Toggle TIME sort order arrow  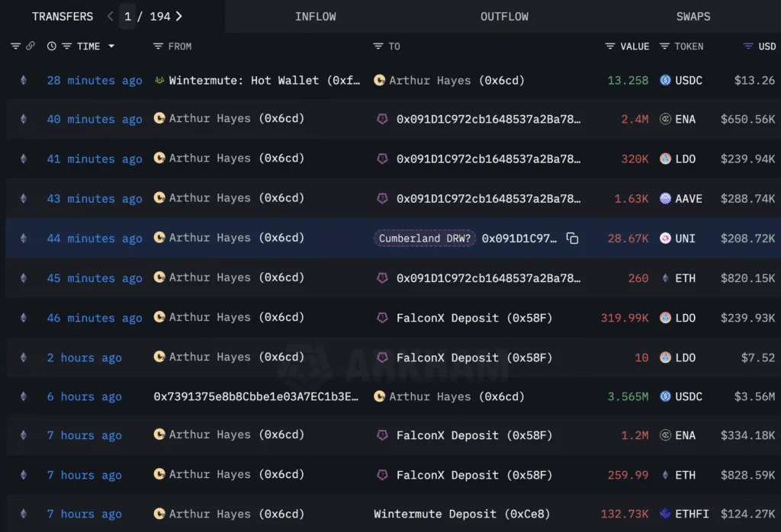click(x=111, y=46)
